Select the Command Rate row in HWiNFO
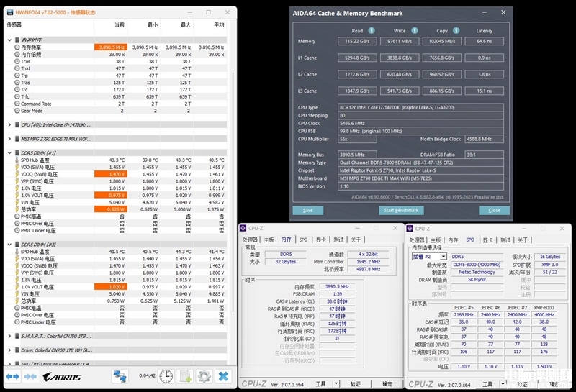The height and width of the screenshot is (392, 576). coord(117,104)
